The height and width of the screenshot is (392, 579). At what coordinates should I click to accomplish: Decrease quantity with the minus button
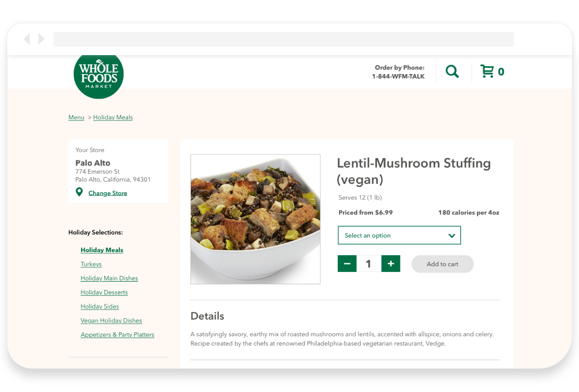(347, 264)
